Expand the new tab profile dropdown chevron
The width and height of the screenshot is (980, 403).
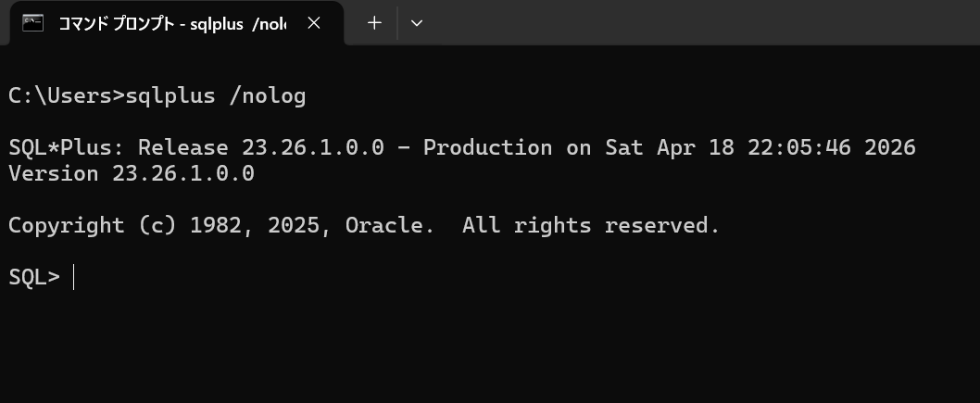click(417, 23)
